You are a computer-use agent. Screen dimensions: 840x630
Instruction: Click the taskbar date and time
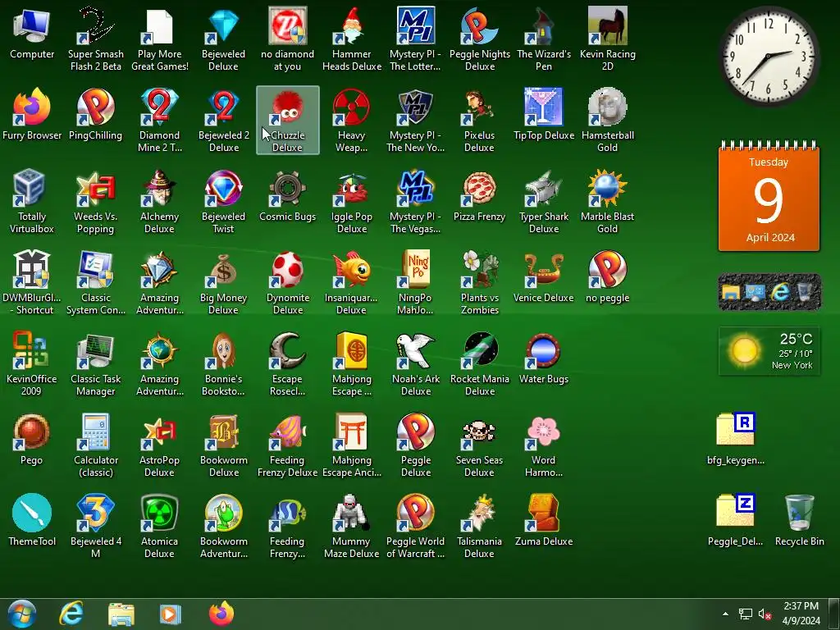coord(801,614)
